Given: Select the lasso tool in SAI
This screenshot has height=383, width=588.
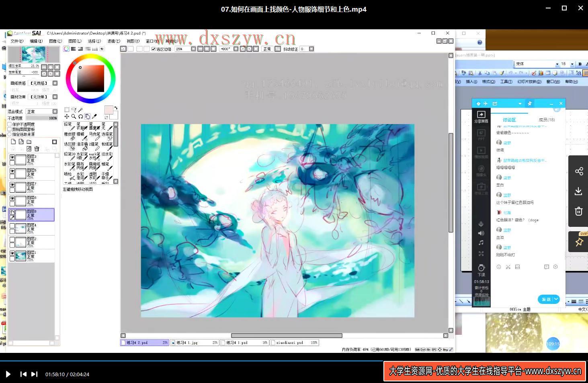Looking at the screenshot, I should coord(74,110).
